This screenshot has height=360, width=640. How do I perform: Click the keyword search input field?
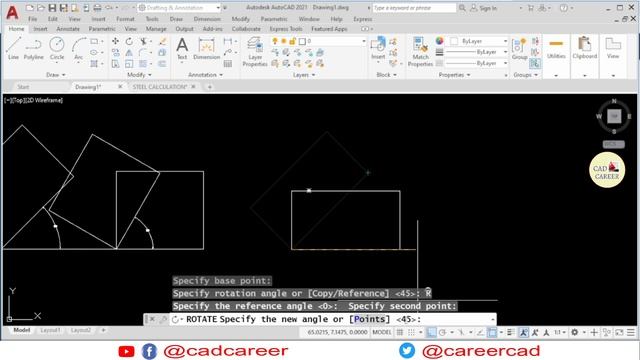pos(414,8)
